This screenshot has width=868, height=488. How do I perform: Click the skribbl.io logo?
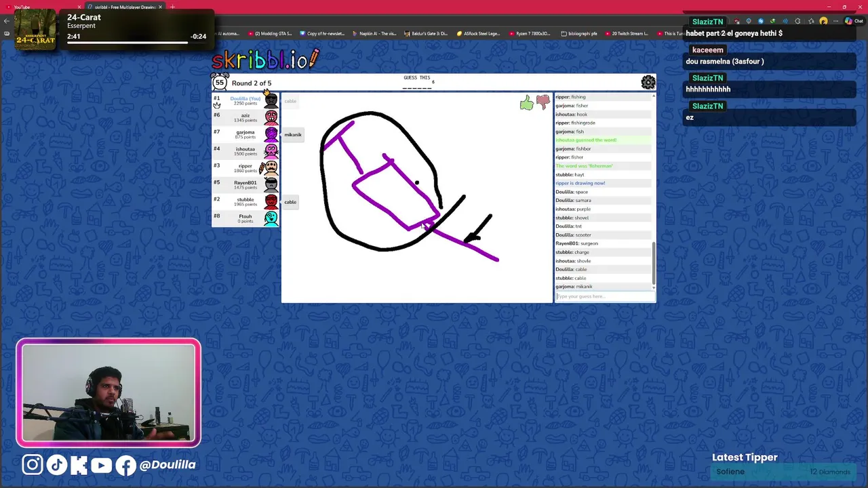click(265, 60)
